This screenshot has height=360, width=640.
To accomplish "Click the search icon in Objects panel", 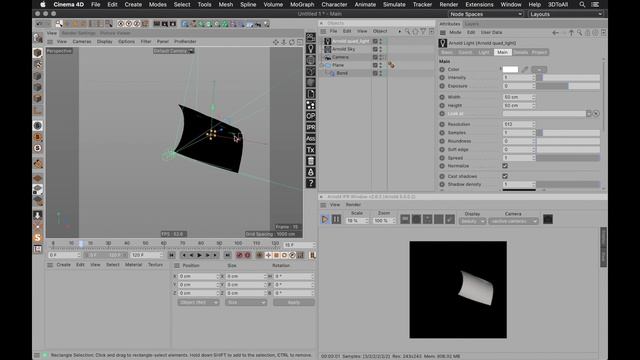I will point(407,31).
